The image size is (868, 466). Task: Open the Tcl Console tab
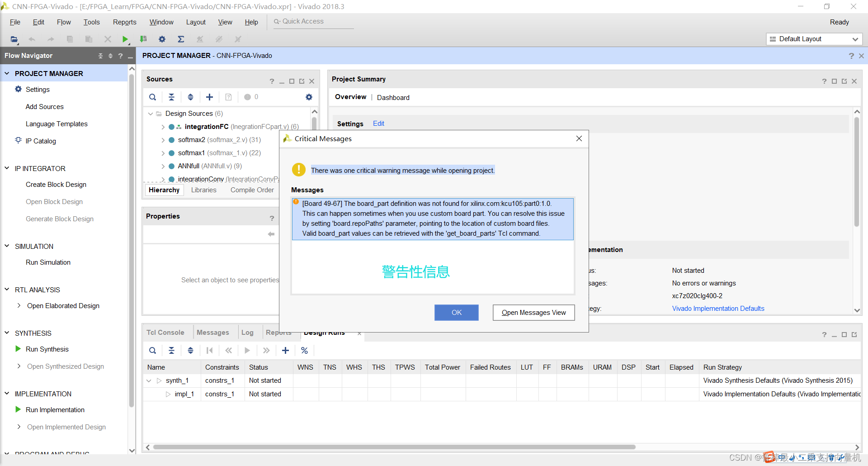165,333
